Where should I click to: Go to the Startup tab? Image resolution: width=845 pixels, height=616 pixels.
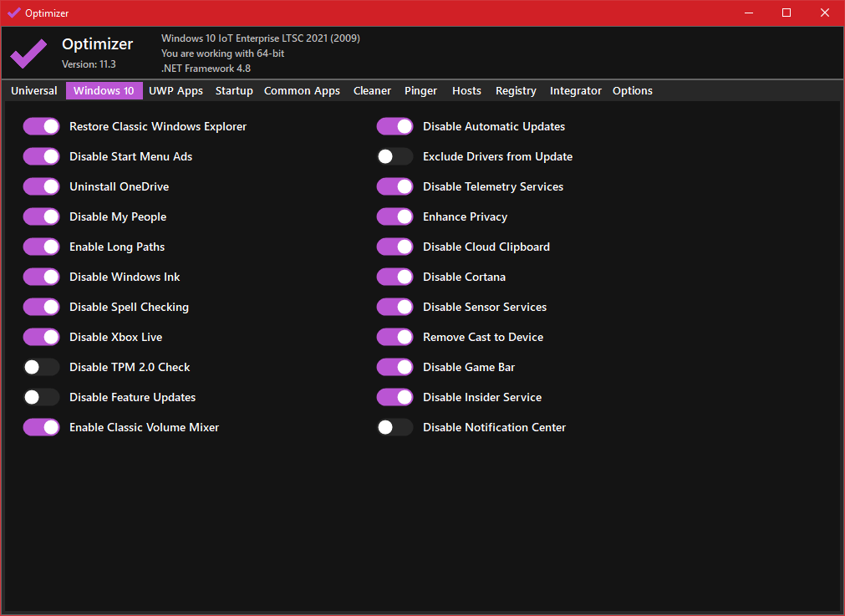point(234,91)
